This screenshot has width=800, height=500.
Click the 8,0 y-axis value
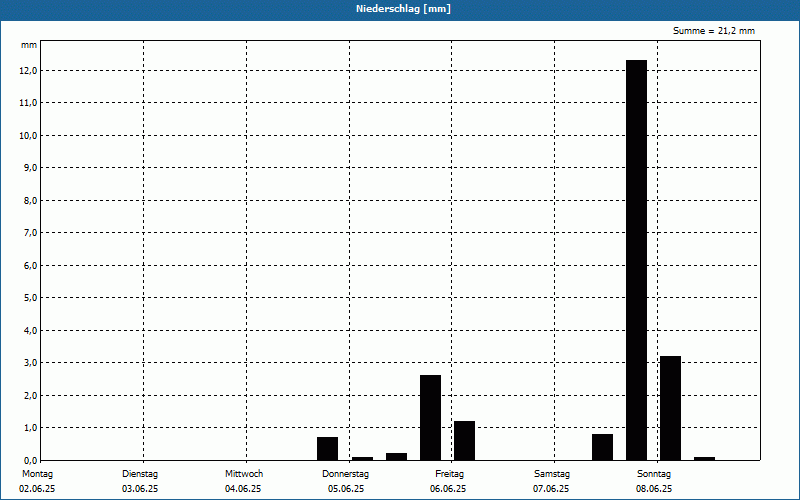coord(30,201)
